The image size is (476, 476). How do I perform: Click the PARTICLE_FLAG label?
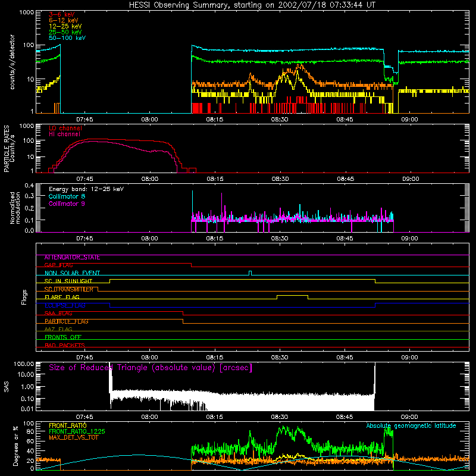click(67, 321)
